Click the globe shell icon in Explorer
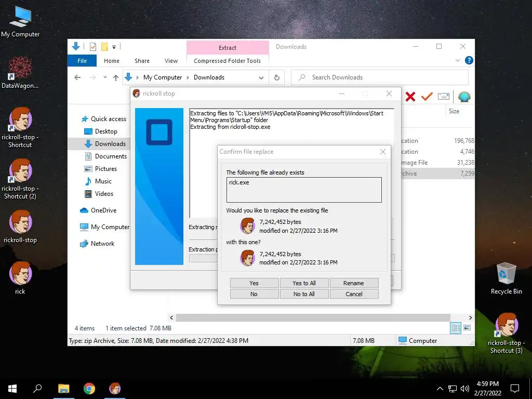Viewport: 532px width, 399px height. point(464,97)
